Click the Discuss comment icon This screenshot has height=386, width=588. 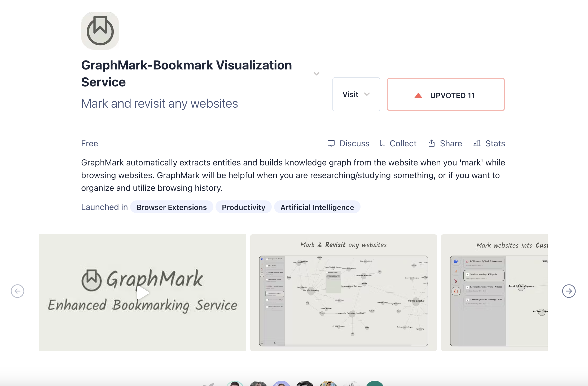[331, 143]
